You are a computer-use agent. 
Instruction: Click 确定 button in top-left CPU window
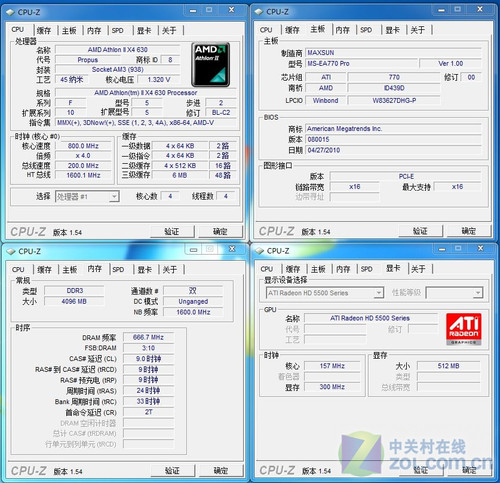click(x=220, y=231)
